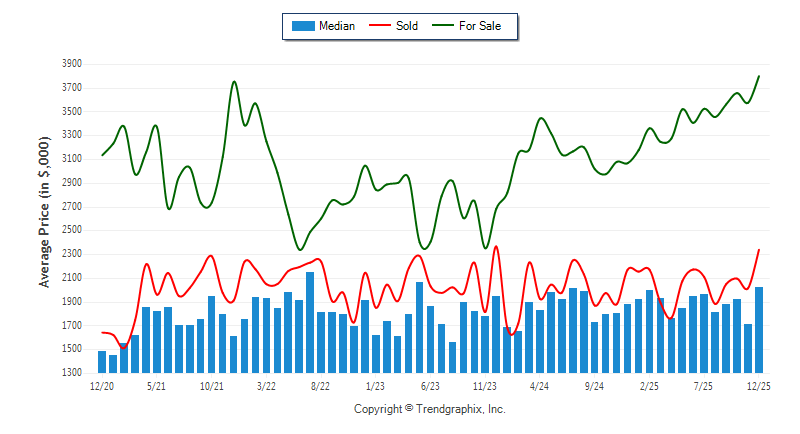The image size is (800, 434).
Task: Select the last Median bar at 12/25
Action: [x=759, y=330]
